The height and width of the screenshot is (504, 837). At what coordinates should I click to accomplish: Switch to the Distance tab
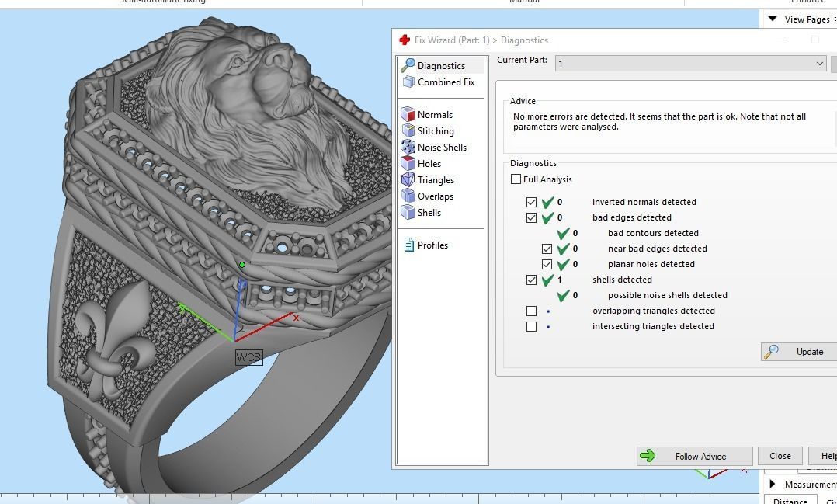790,501
